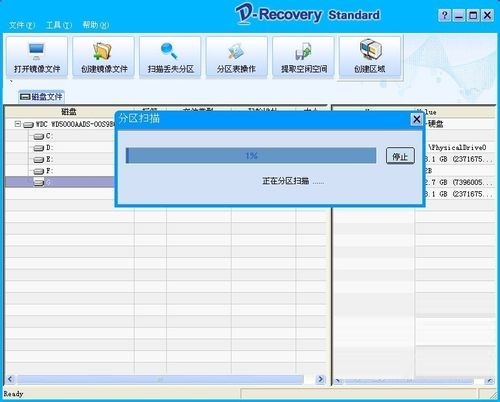The width and height of the screenshot is (500, 402).
Task: Open the 文件 menu
Action: (x=22, y=25)
